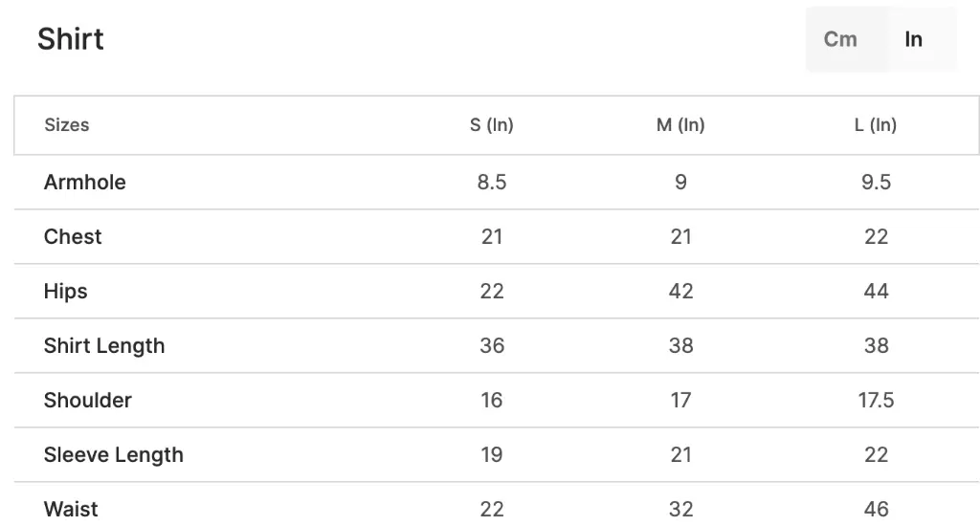The width and height of the screenshot is (980, 526).
Task: Click Armhole small value 8.5
Action: [x=492, y=183]
